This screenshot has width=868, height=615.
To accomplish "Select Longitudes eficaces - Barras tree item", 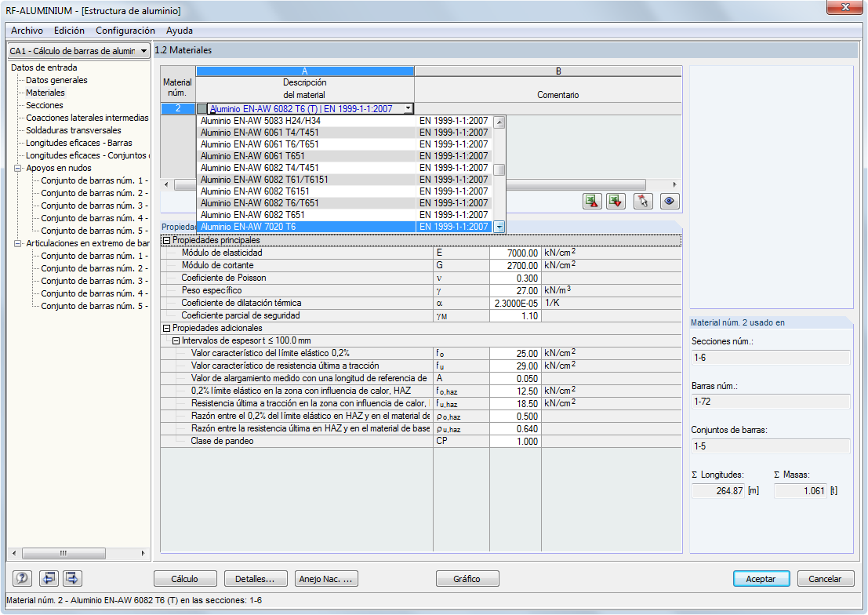I will tap(78, 143).
